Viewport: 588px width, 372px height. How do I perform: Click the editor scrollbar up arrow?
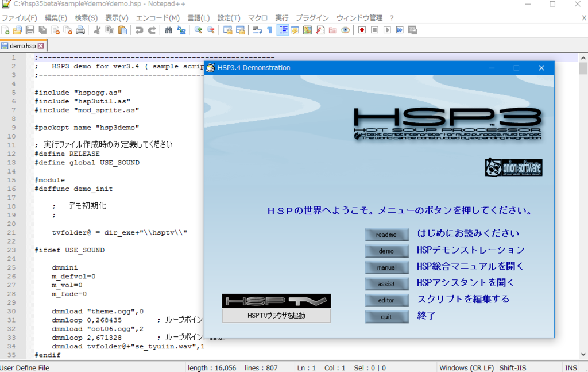(583, 58)
